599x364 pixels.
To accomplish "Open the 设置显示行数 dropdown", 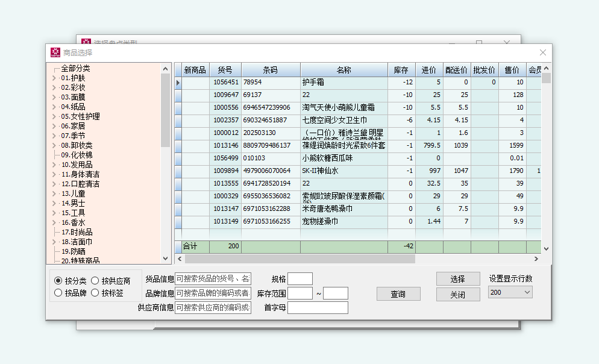I will (x=527, y=292).
